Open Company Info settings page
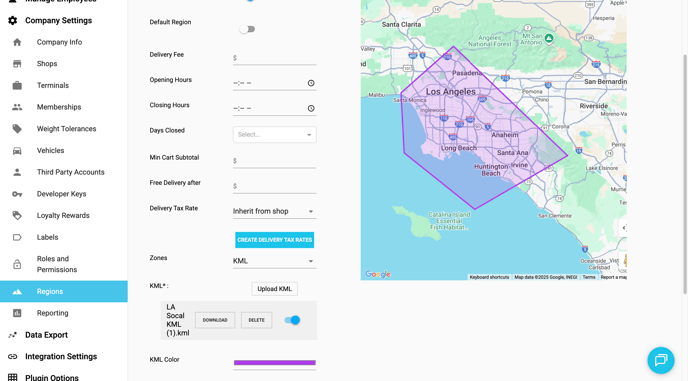The width and height of the screenshot is (688, 381). click(59, 42)
